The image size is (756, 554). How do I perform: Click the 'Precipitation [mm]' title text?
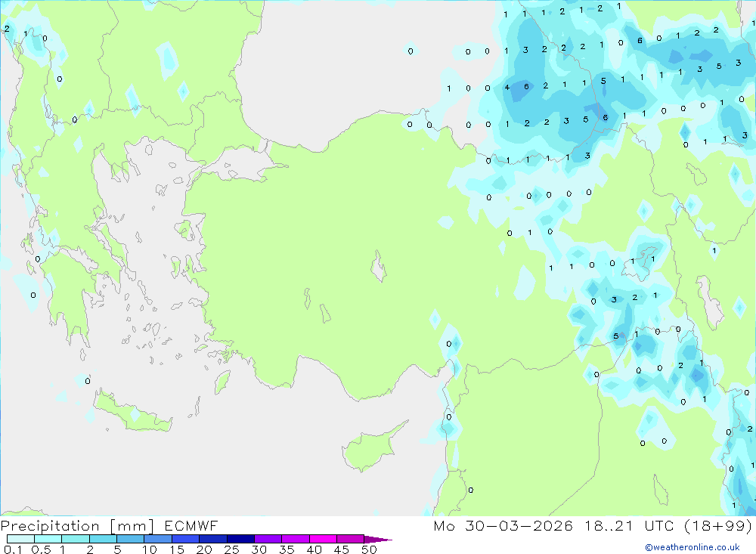click(77, 526)
